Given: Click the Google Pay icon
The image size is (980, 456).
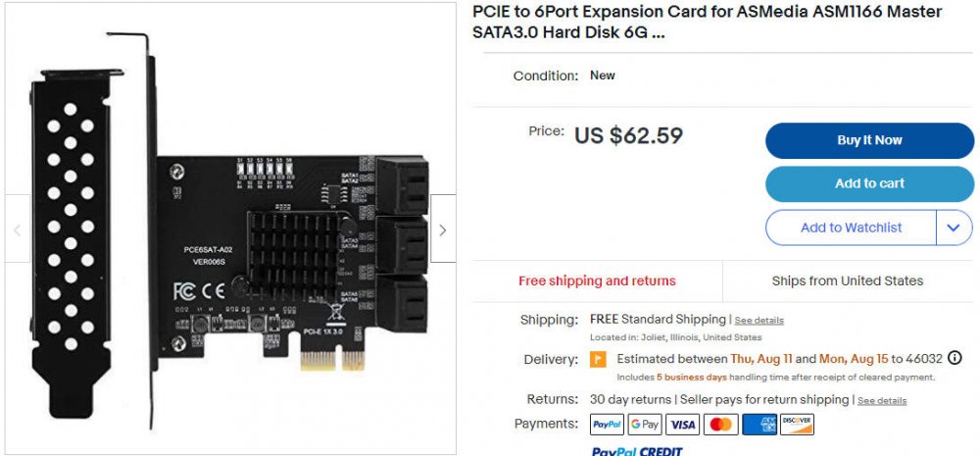Looking at the screenshot, I should click(645, 425).
